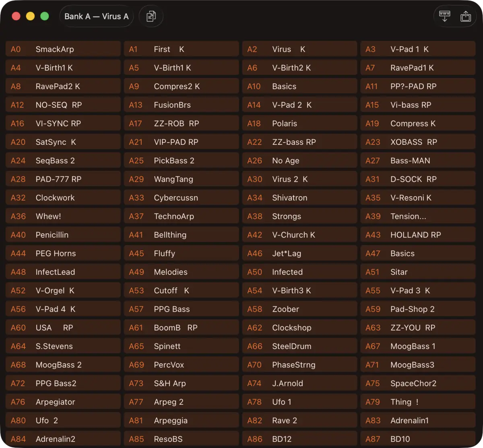This screenshot has height=448, width=483.
Task: Choose patch A3 V-Pad 1 K
Action: (418, 49)
